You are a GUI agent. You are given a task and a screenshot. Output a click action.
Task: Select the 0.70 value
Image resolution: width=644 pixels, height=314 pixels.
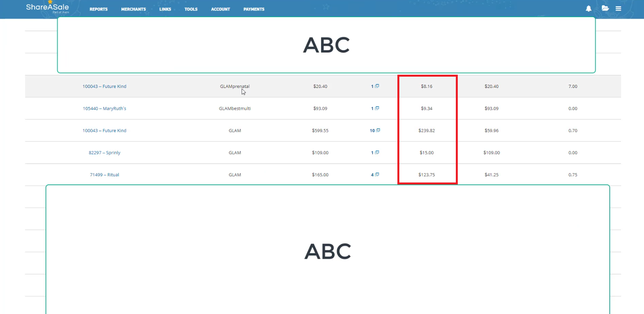(573, 131)
